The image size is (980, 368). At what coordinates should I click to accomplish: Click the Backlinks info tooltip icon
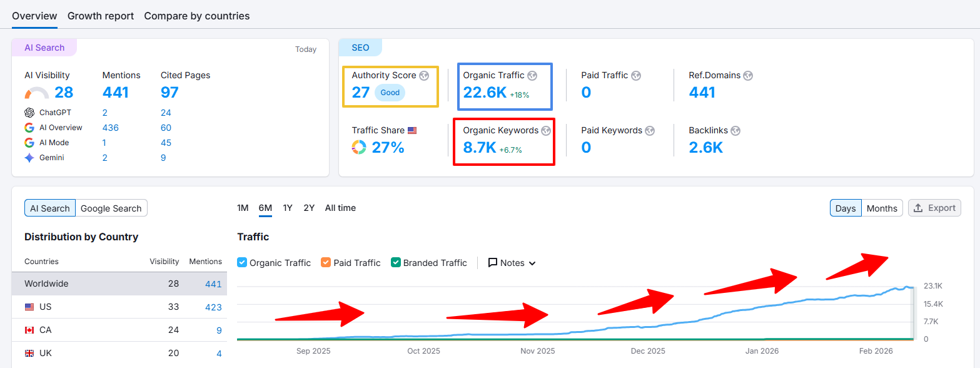735,130
